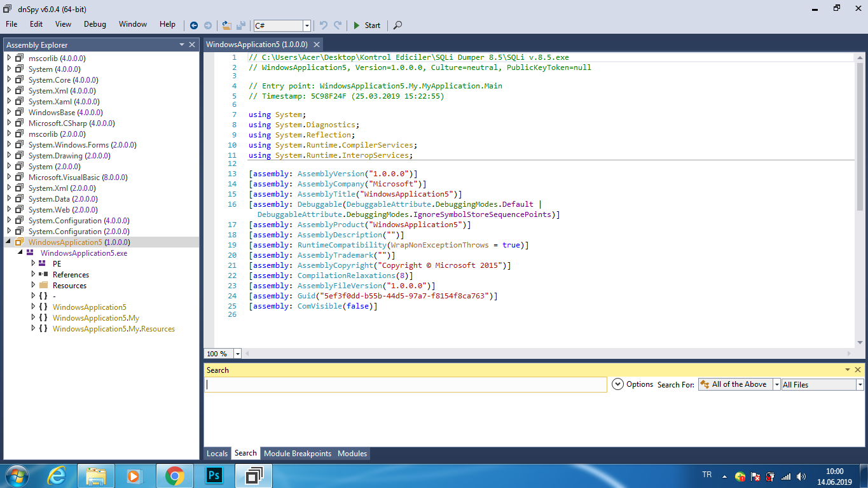Launch Chrome from the taskbar

click(x=174, y=475)
